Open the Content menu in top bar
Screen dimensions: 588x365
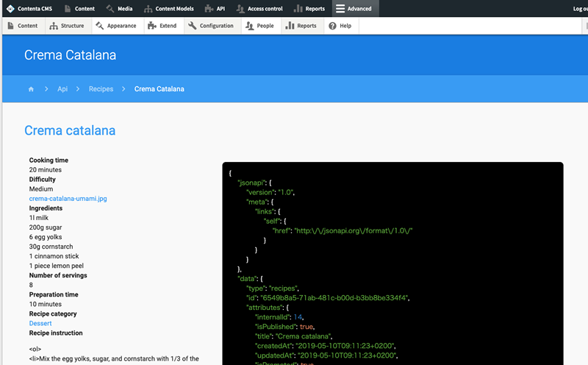pyautogui.click(x=79, y=9)
